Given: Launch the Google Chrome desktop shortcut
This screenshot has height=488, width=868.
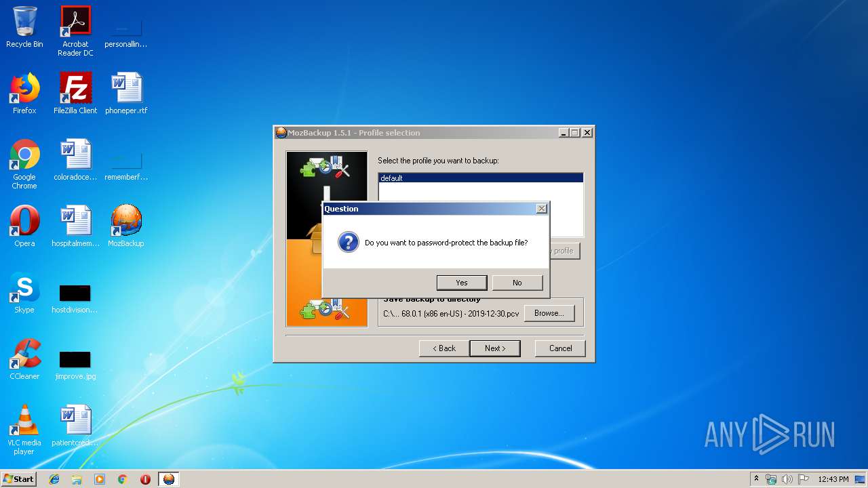Looking at the screenshot, I should tap(24, 164).
